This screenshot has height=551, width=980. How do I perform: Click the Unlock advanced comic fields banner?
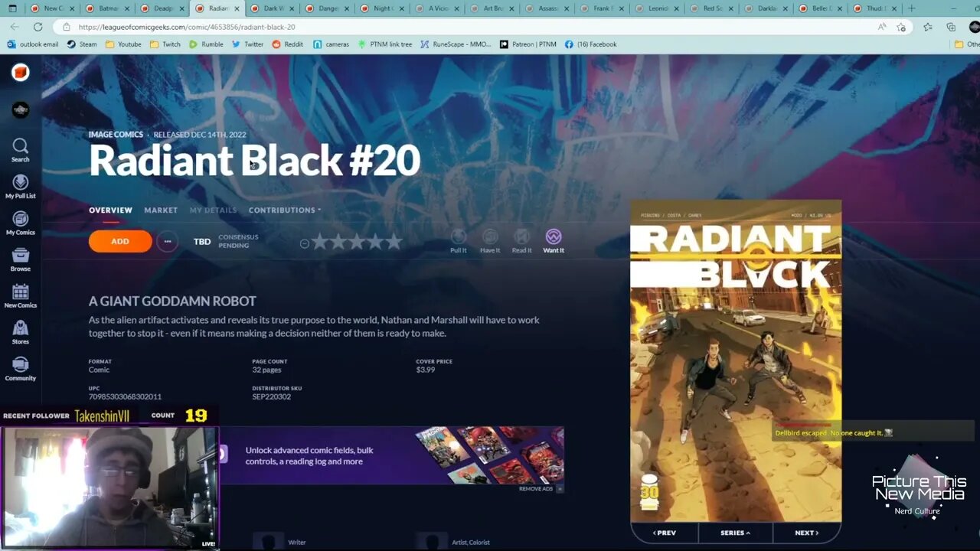pos(392,455)
